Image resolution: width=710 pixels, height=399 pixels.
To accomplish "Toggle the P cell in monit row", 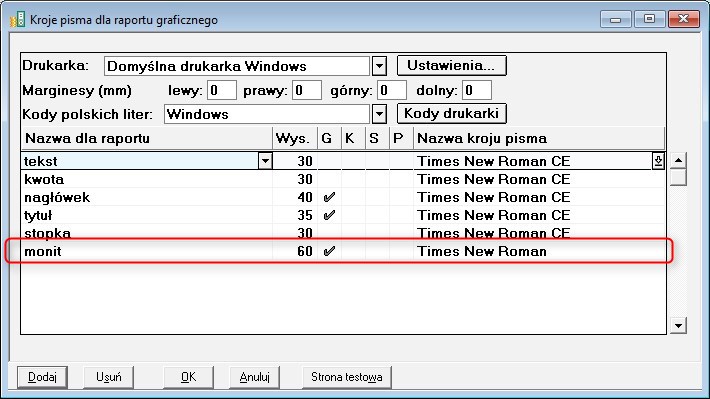I will point(401,251).
